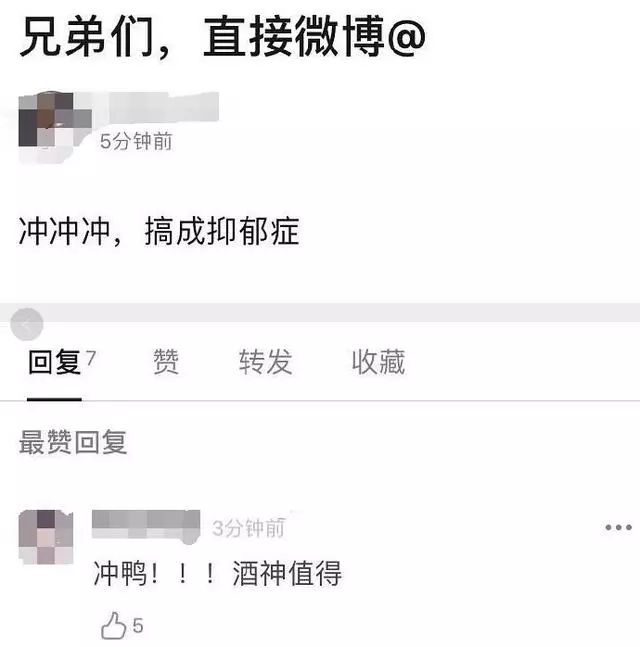Image resolution: width=640 pixels, height=647 pixels.
Task: Tap the reply text 冲鸭！！！酒神值得
Action: (x=217, y=574)
